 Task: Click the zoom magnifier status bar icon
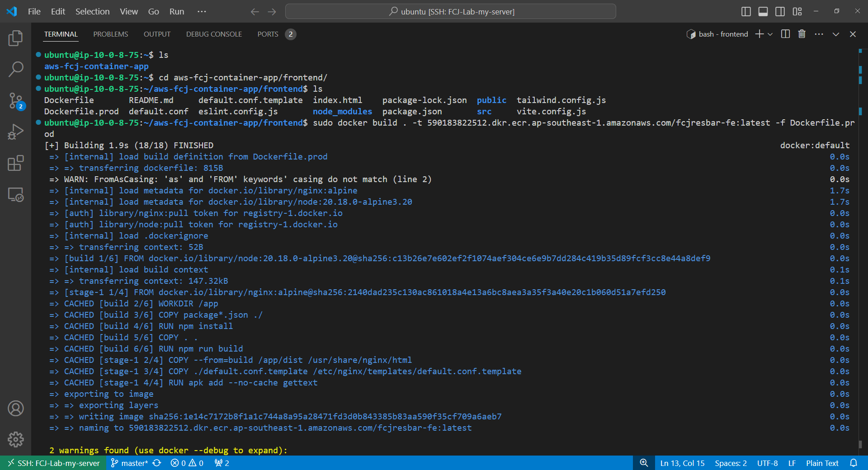click(644, 463)
